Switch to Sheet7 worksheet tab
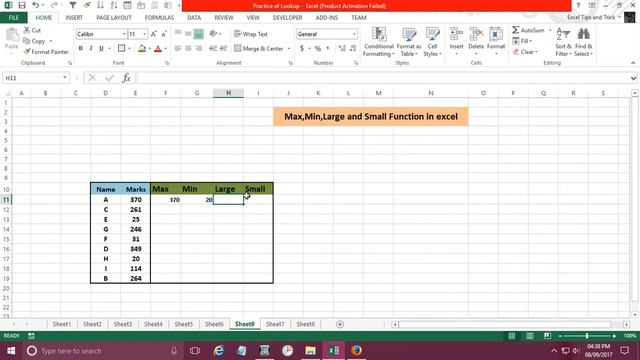 275,324
